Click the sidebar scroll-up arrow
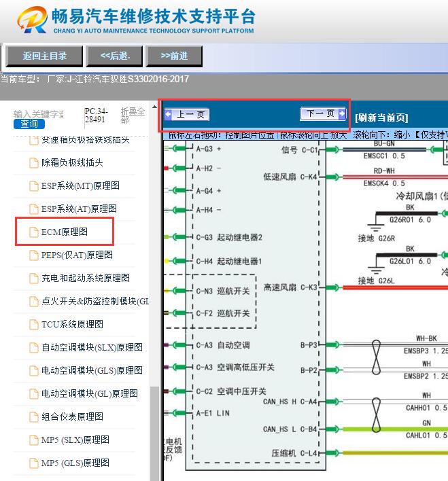This screenshot has height=481, width=448. coord(154,107)
